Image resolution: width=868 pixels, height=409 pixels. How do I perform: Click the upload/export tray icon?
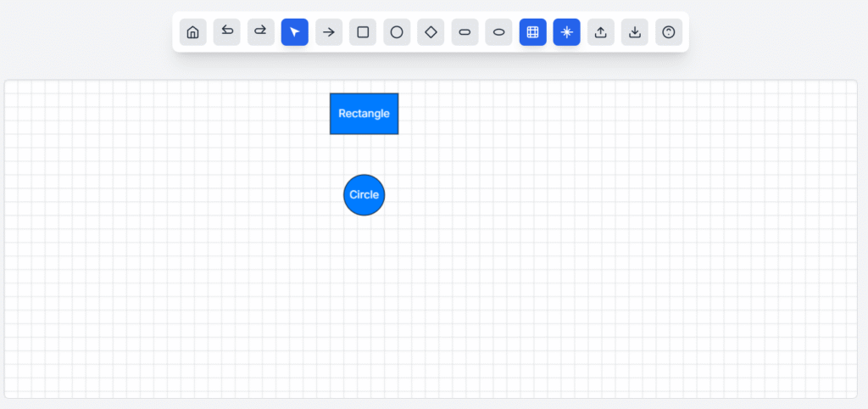point(600,32)
